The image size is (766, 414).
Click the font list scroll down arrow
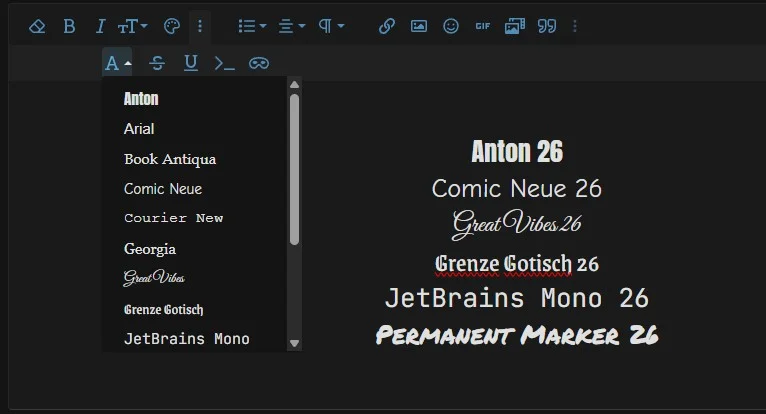(x=294, y=343)
